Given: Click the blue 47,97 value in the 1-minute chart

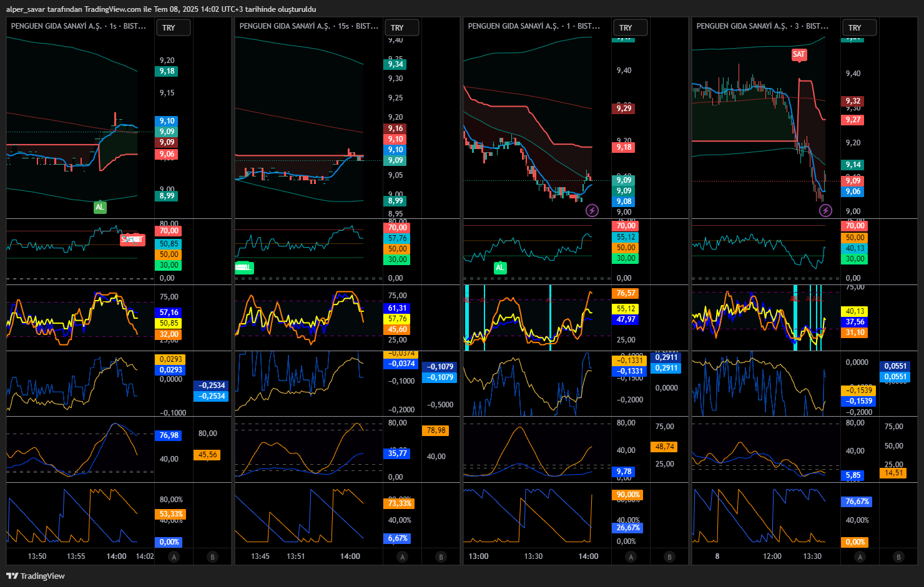Looking at the screenshot, I should [x=626, y=319].
